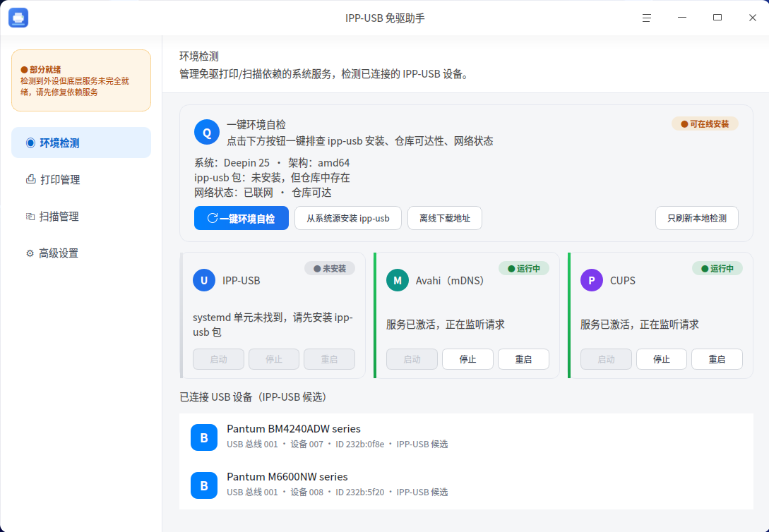The height and width of the screenshot is (532, 769).
Task: Click the M icon of Avahi card
Action: (x=398, y=280)
